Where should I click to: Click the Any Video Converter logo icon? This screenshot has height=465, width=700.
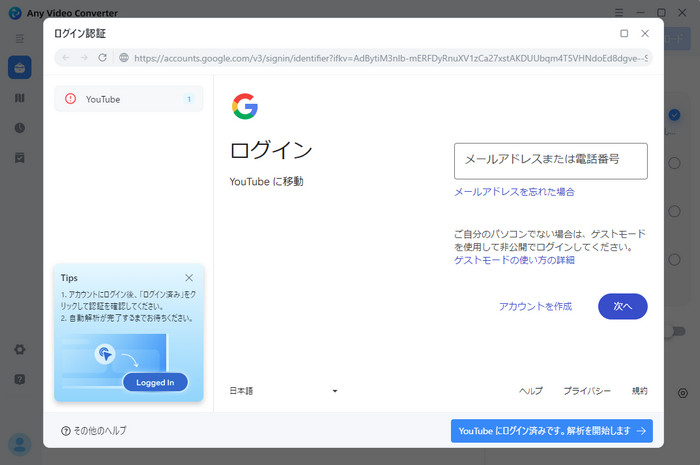(15, 13)
